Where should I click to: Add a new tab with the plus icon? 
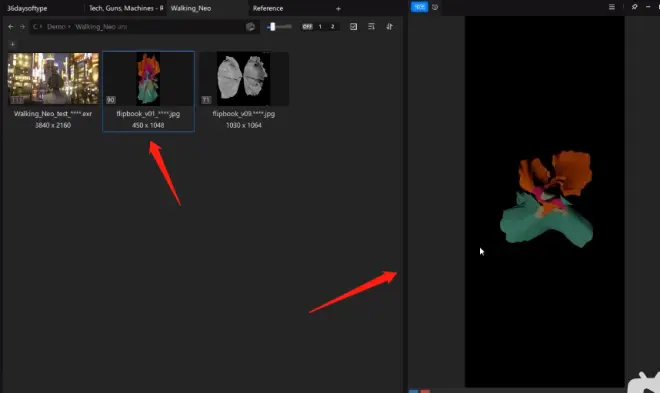[338, 8]
